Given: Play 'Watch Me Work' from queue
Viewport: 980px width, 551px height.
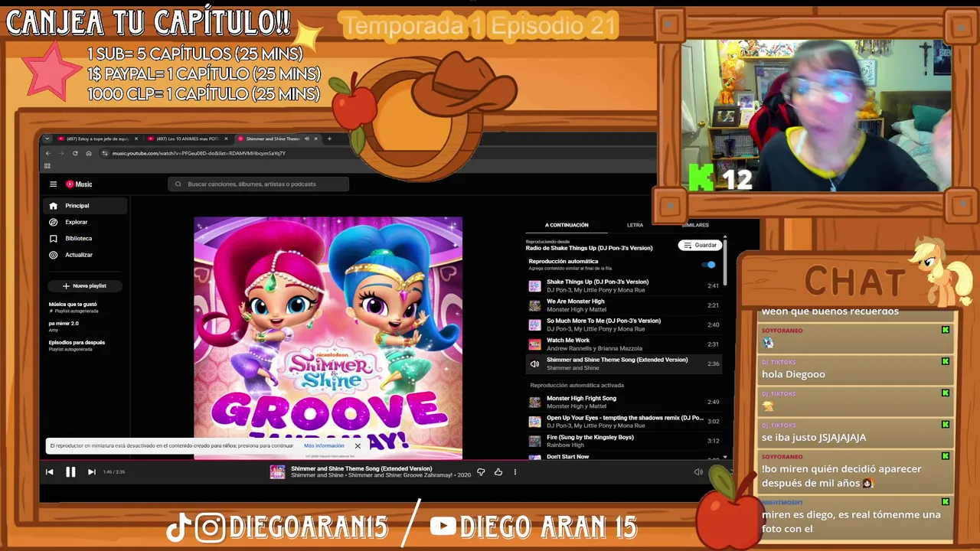Looking at the screenshot, I should click(624, 344).
